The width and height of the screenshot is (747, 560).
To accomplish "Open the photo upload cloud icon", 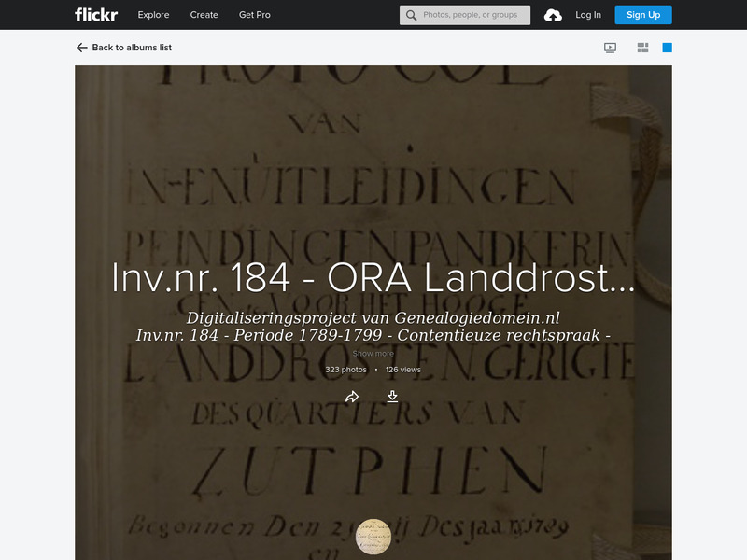I will click(x=555, y=14).
